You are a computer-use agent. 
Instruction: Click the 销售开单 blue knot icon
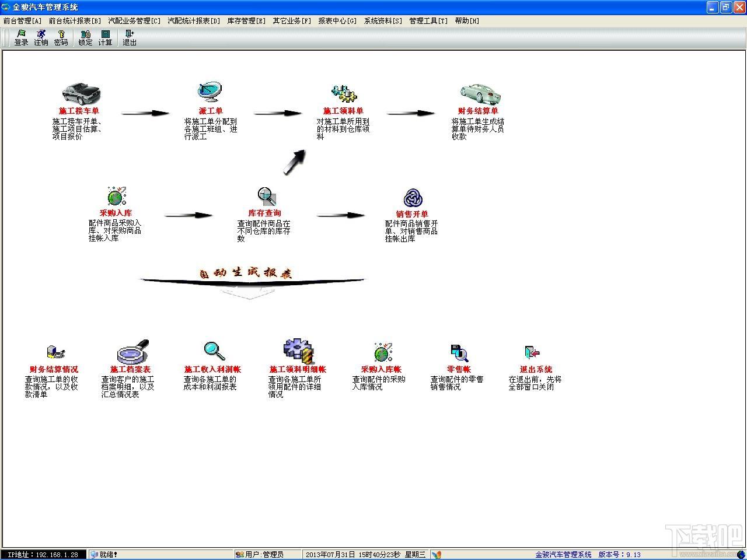click(413, 198)
